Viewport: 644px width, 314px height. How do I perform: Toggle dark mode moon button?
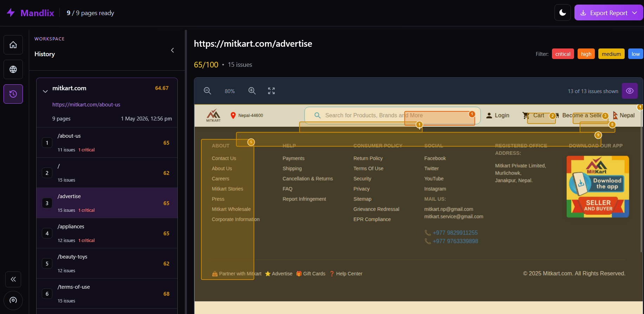click(562, 13)
